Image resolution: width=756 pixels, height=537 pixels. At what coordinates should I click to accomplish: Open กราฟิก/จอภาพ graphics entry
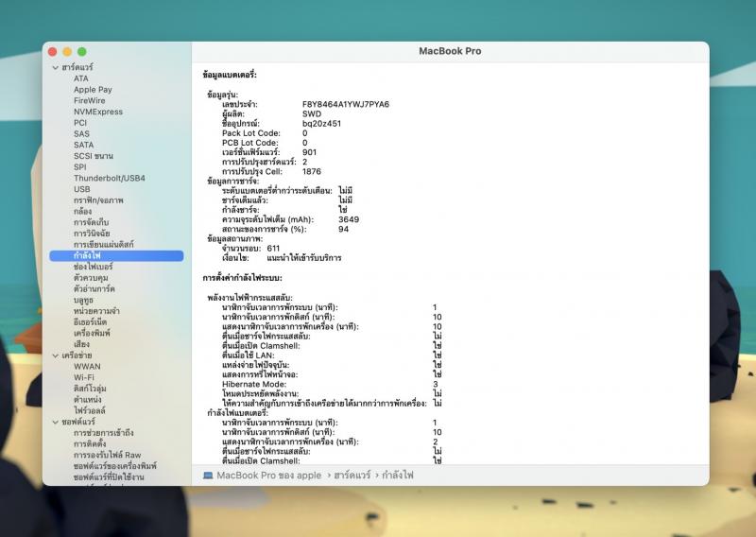click(x=98, y=200)
